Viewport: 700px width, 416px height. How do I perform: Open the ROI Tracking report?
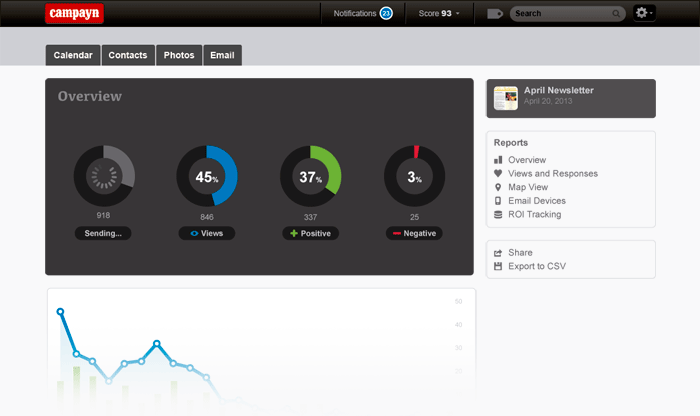[534, 214]
